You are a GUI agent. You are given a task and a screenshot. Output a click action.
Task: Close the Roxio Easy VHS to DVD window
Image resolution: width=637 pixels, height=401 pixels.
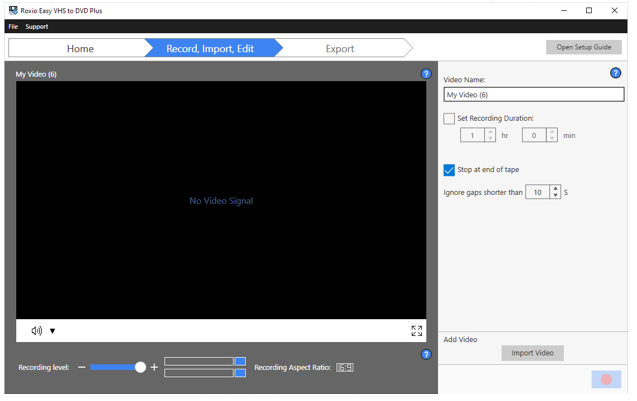click(x=614, y=11)
